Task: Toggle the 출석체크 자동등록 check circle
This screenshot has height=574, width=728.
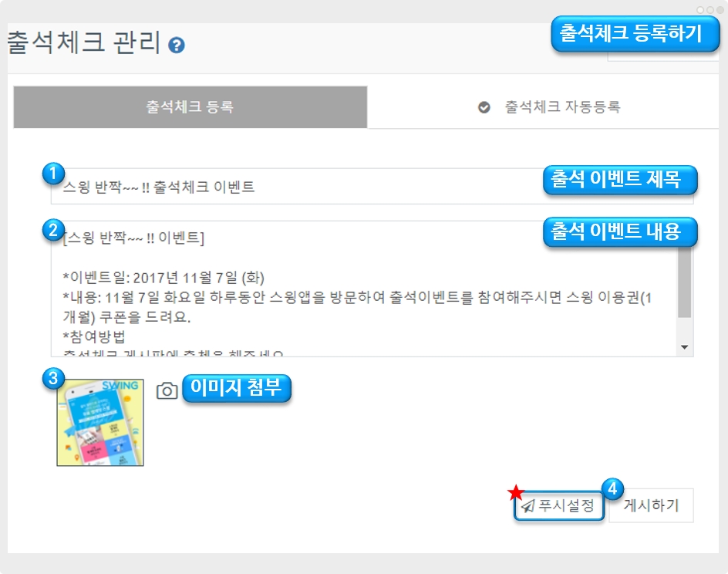Action: click(484, 107)
